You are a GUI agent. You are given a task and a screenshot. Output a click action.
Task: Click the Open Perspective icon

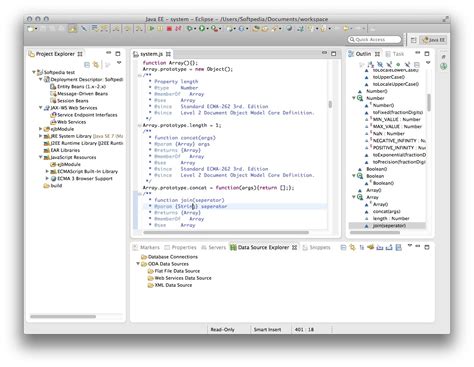tap(413, 40)
